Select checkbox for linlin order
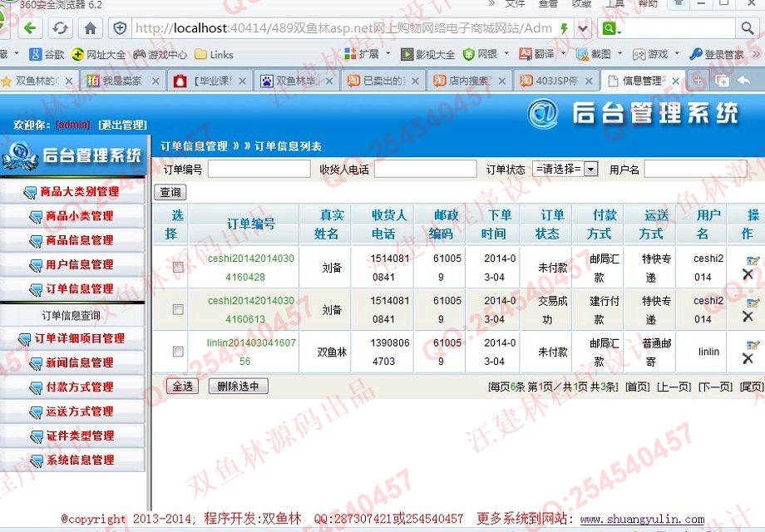Screen dimensions: 765x532 [178, 352]
